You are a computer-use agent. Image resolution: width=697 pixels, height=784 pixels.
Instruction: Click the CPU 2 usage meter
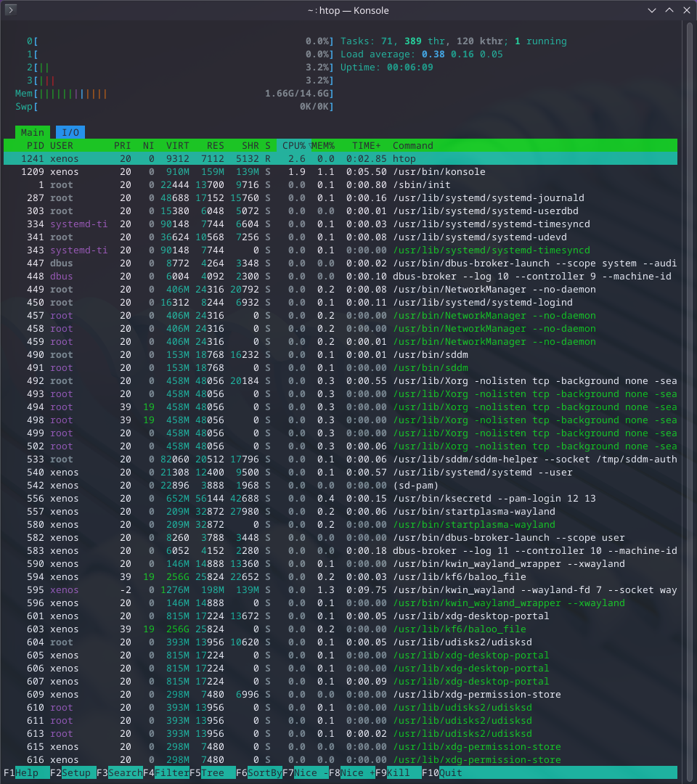click(x=180, y=68)
